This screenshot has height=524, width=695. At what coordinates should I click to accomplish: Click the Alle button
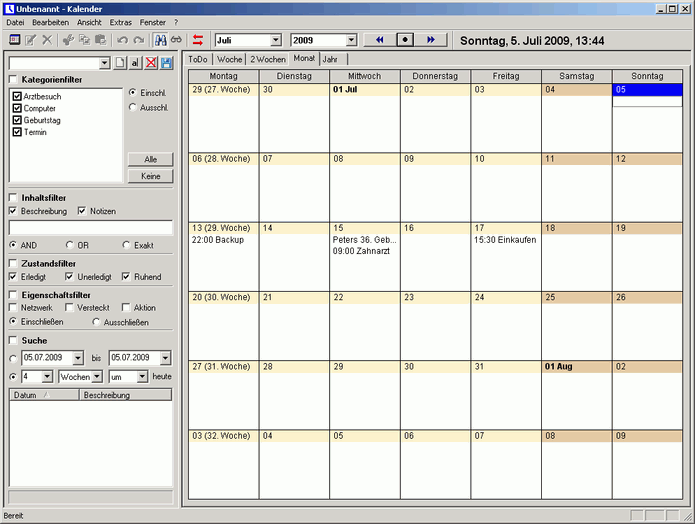click(x=151, y=159)
